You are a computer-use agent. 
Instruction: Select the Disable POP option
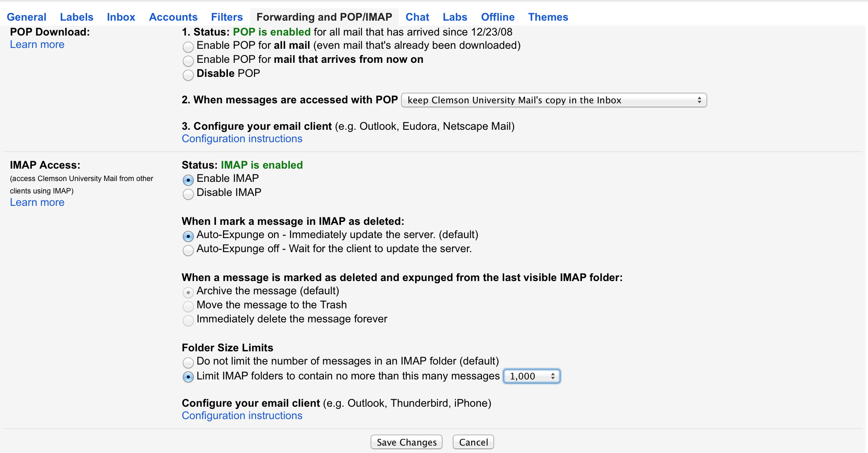click(x=188, y=75)
